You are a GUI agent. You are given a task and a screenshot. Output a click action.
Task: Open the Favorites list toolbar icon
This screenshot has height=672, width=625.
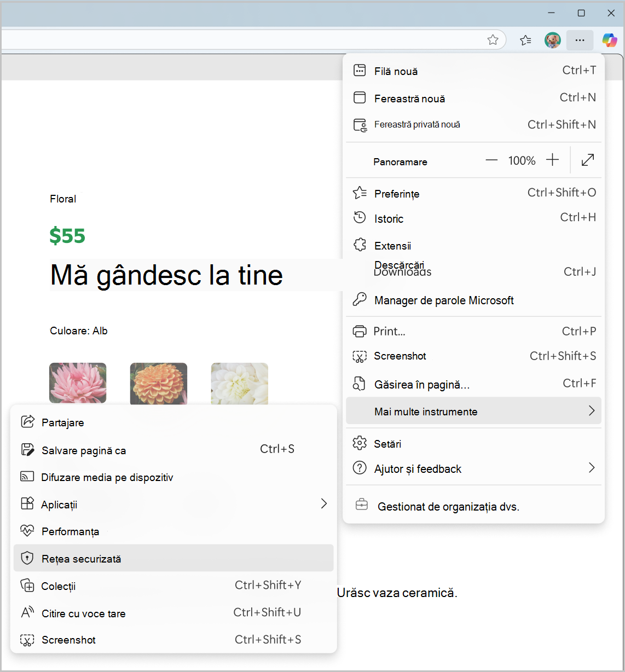pyautogui.click(x=525, y=40)
